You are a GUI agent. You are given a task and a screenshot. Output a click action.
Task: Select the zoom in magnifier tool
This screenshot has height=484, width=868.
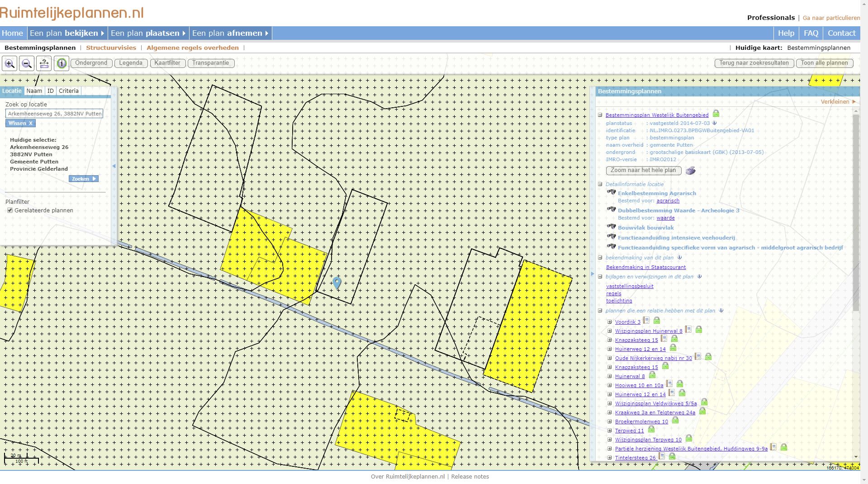coord(10,63)
